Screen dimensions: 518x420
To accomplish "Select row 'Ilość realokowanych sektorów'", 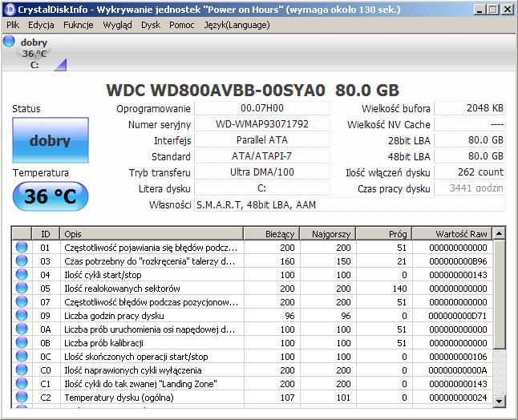I will point(252,289).
